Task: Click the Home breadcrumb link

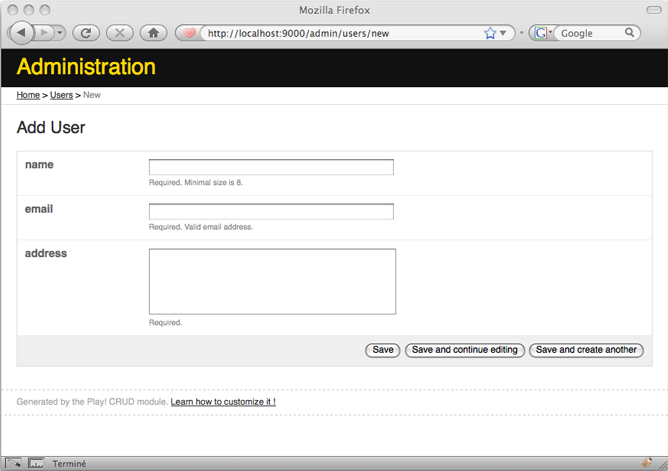Action: [28, 95]
